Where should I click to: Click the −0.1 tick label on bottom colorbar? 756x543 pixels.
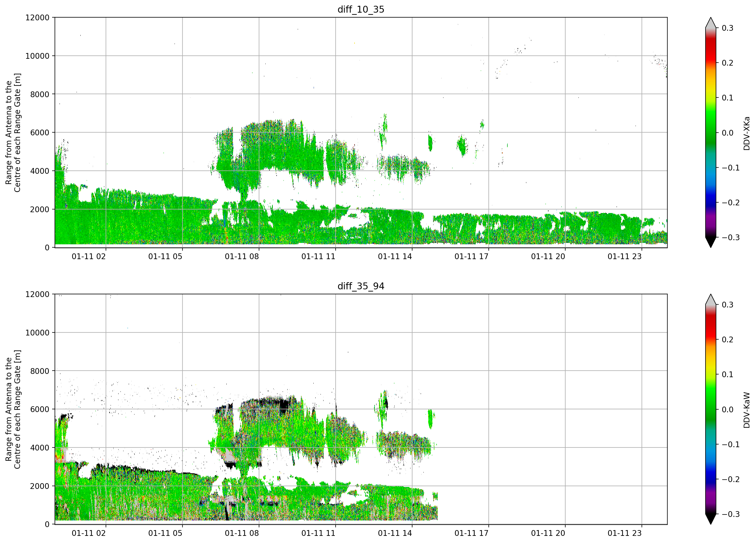731,445
